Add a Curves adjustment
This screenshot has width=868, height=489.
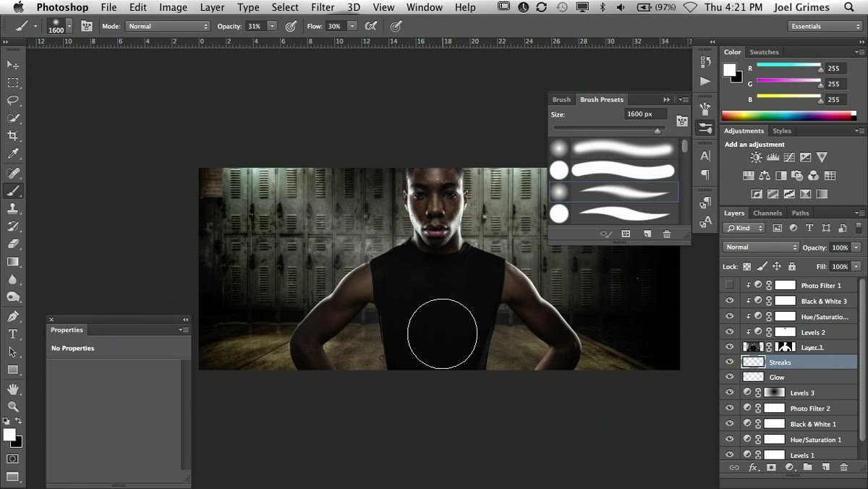789,157
